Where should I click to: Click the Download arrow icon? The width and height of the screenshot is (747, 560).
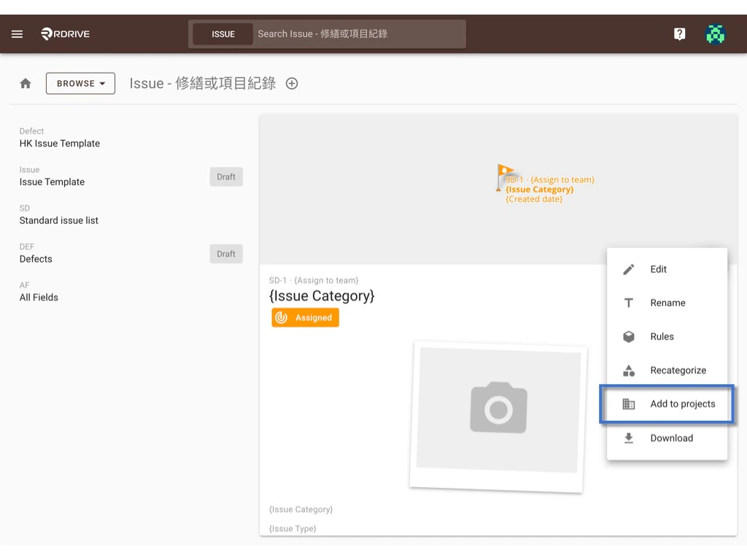point(628,437)
